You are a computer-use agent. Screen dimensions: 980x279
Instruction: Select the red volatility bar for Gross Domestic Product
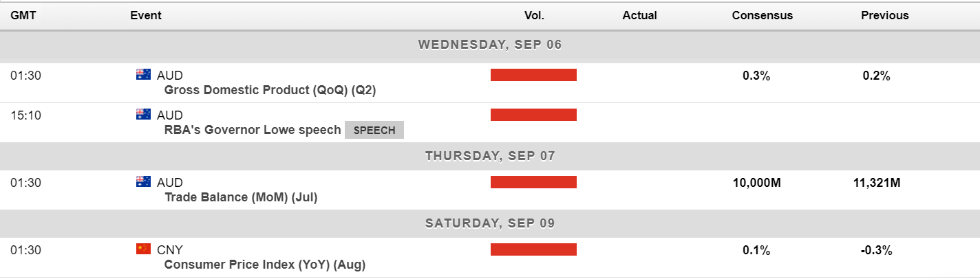pos(533,75)
